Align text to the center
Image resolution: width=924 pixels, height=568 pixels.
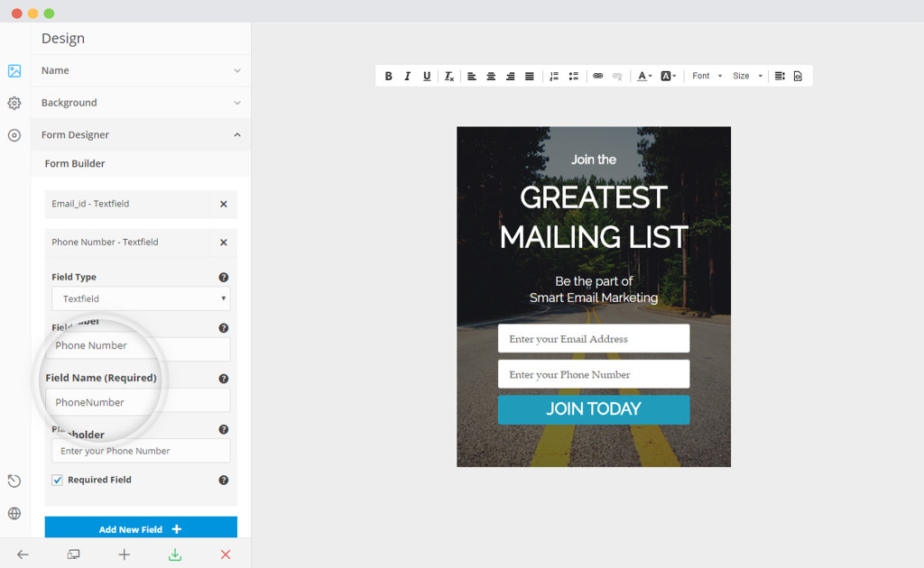[x=491, y=76]
